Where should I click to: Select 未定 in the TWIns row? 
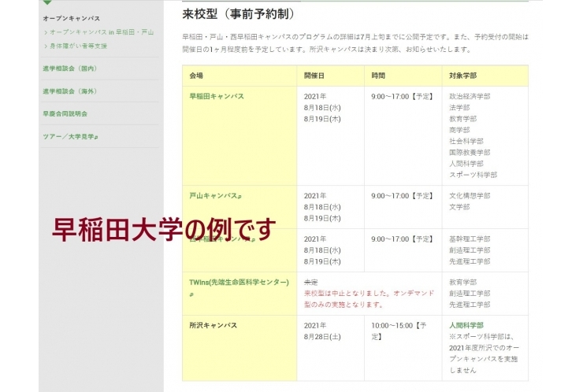coord(311,283)
